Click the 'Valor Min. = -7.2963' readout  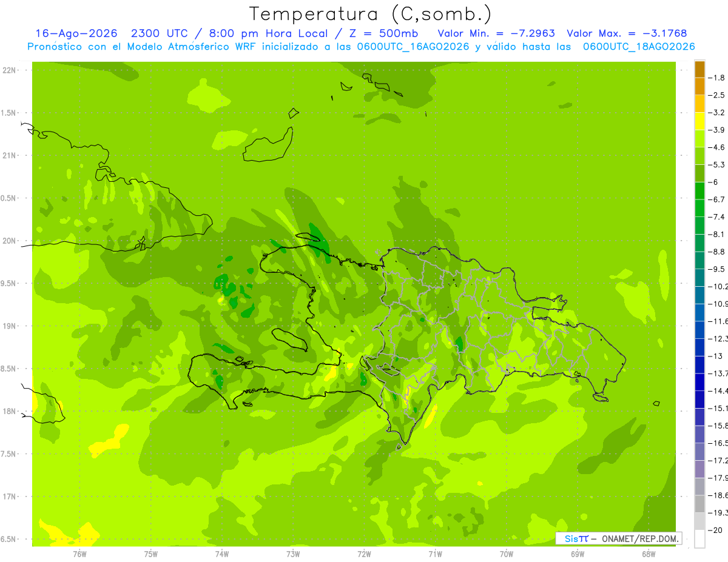(497, 33)
